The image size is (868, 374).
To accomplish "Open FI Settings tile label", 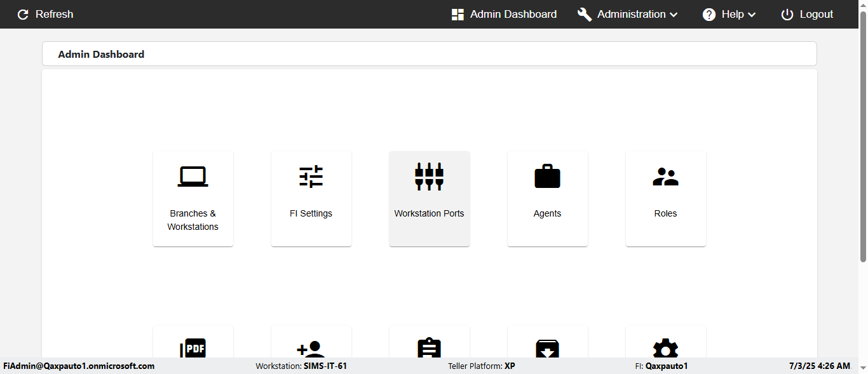I will [x=311, y=213].
